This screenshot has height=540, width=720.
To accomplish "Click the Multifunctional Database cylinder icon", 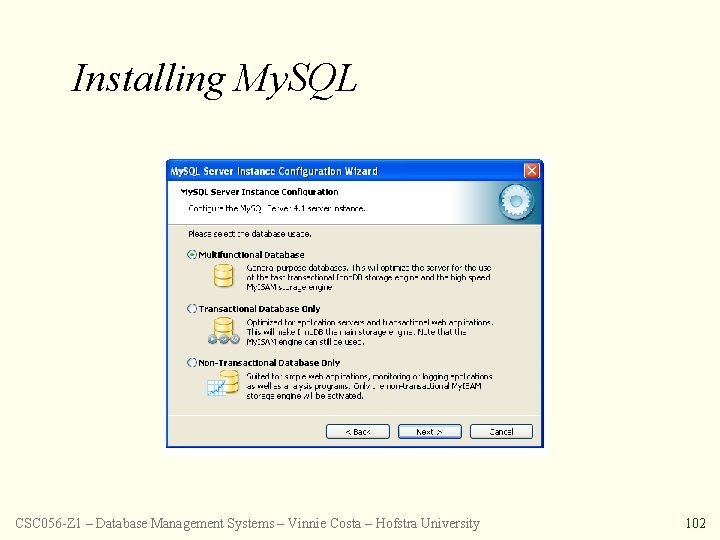I will (224, 276).
